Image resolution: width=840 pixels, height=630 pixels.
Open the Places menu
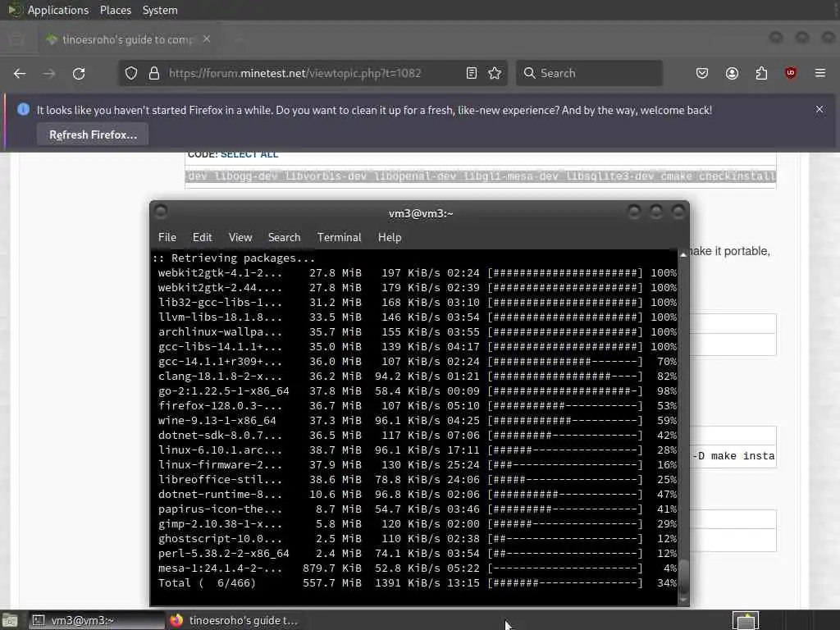[115, 10]
